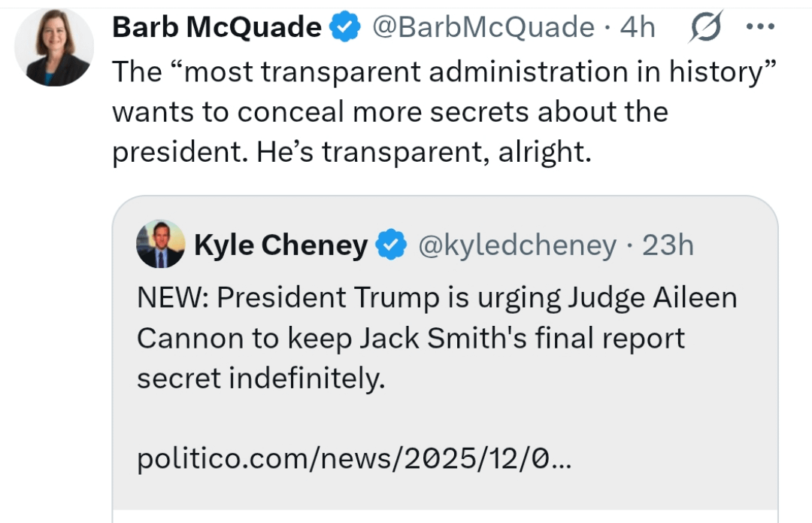812x523 pixels.
Task: Click the "NEW: President Trump is urging" line
Action: (436, 298)
